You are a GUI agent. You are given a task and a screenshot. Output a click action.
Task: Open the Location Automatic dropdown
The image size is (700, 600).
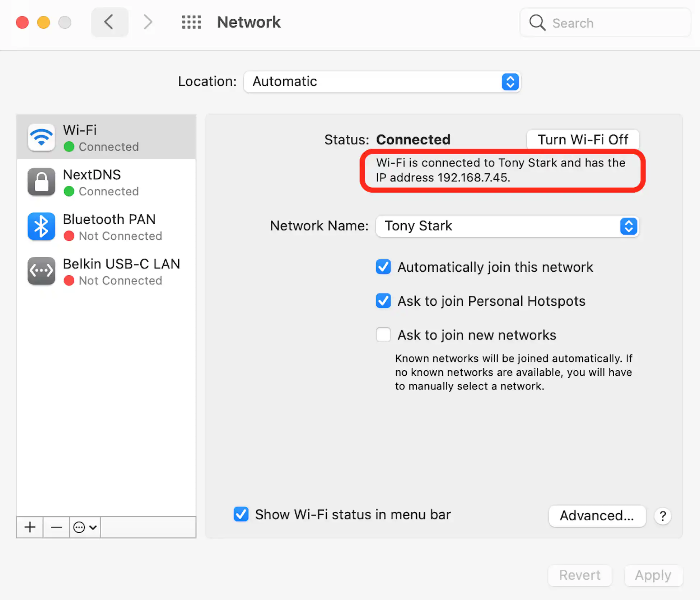[382, 82]
